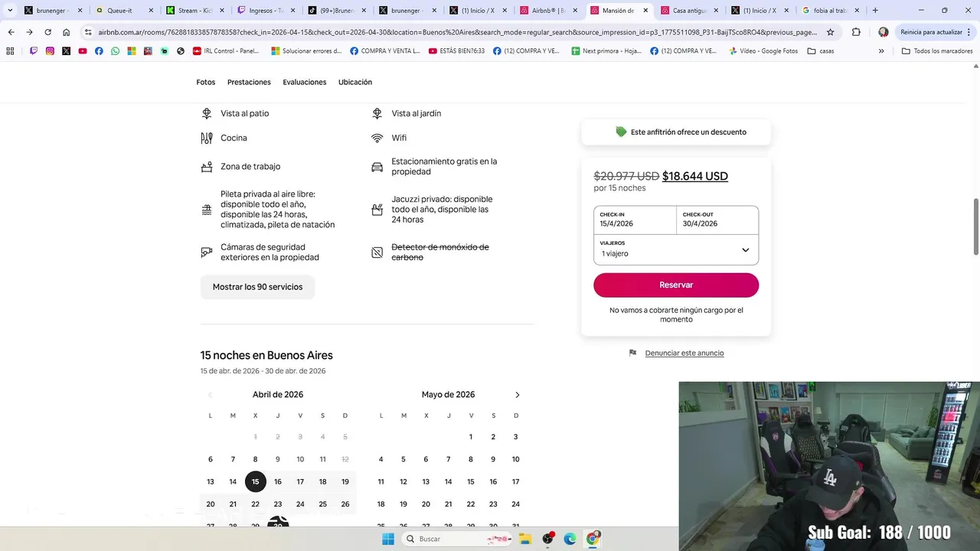The width and height of the screenshot is (980, 551).
Task: Click Mostrar los 90 servicios button
Action: [257, 287]
